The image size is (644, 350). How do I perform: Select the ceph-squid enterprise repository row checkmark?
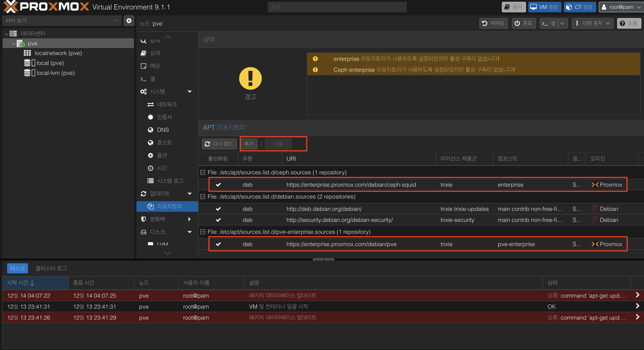click(x=218, y=185)
